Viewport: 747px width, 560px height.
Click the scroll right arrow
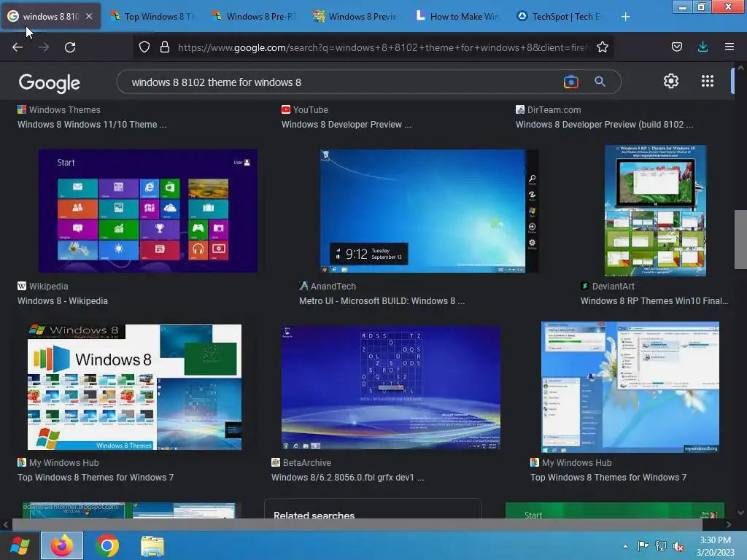click(x=729, y=524)
